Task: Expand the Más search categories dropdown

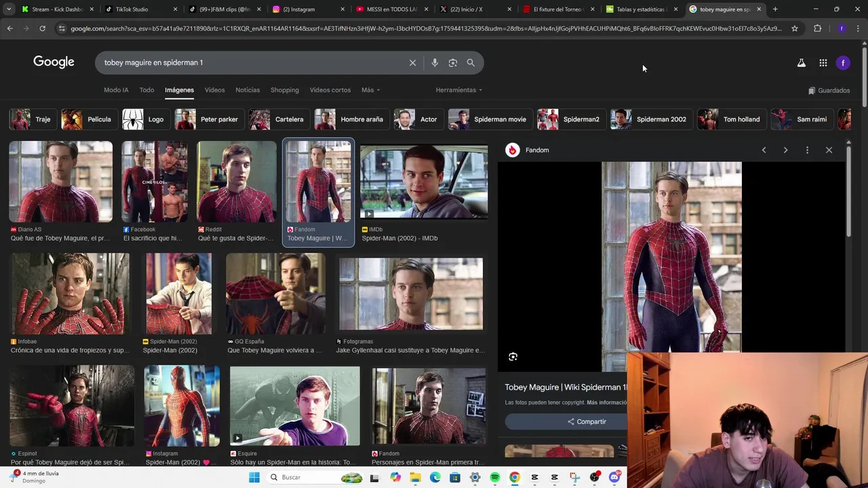Action: pyautogui.click(x=370, y=90)
